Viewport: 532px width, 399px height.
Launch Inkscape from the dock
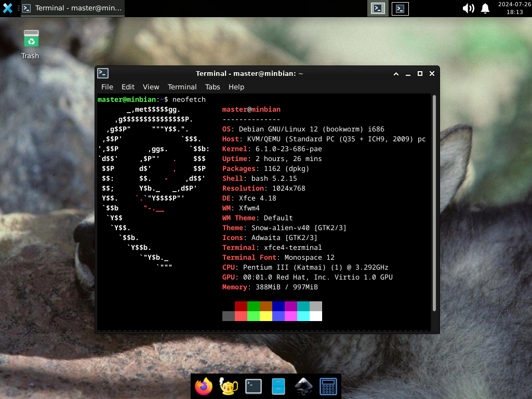pos(303,386)
